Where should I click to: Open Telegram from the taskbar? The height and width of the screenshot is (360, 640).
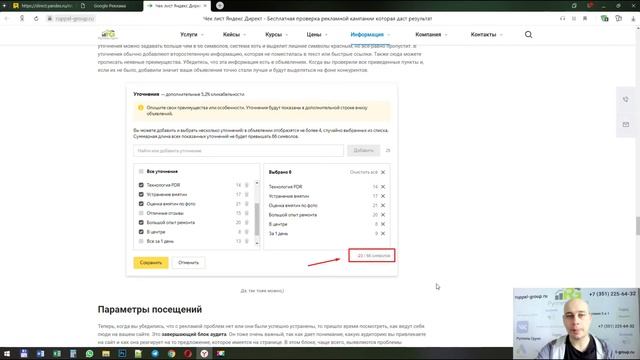[155, 353]
